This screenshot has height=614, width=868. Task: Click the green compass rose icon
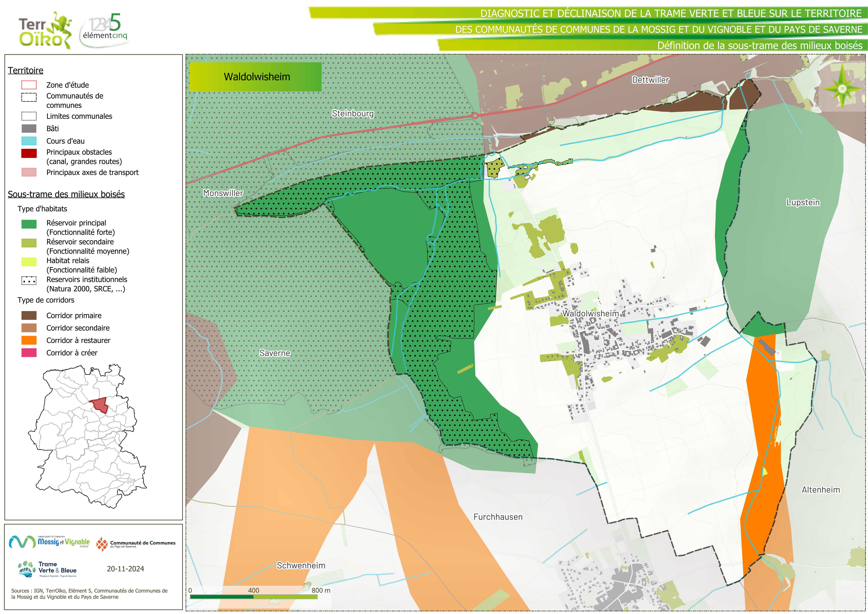[x=842, y=89]
